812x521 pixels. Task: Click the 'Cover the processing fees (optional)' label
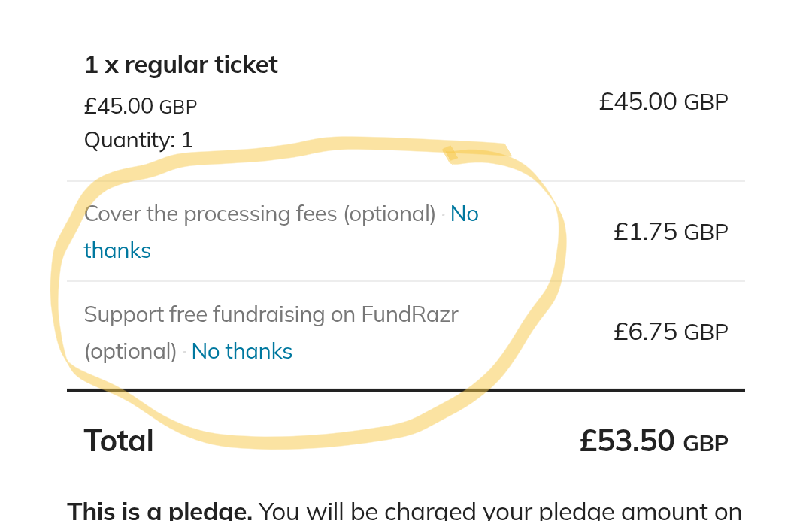(x=211, y=214)
